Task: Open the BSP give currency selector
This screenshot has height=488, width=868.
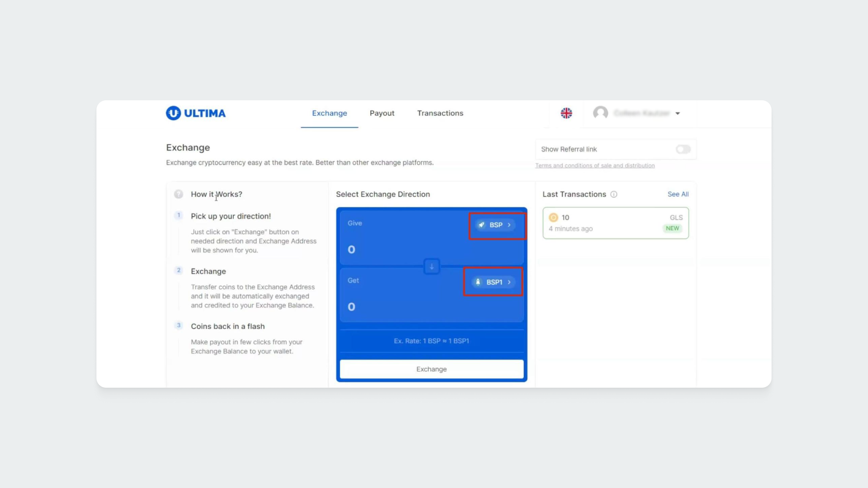Action: click(x=496, y=225)
